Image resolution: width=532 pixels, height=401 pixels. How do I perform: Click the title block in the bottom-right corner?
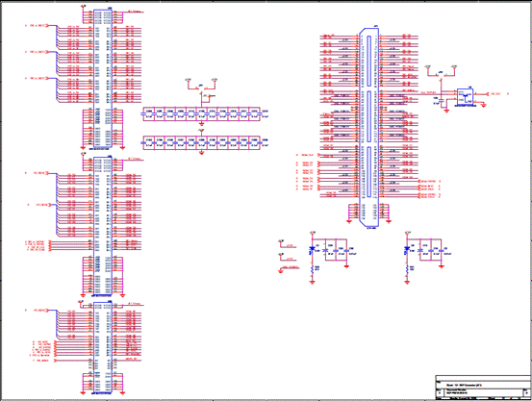pyautogui.click(x=484, y=388)
